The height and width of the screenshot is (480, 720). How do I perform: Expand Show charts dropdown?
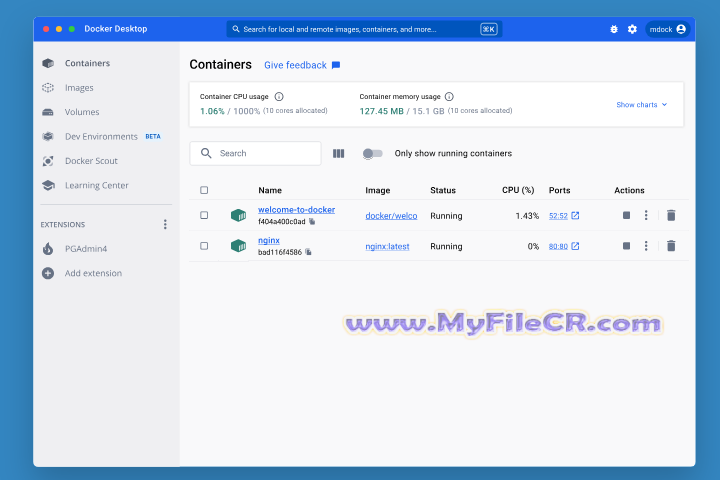pyautogui.click(x=641, y=105)
